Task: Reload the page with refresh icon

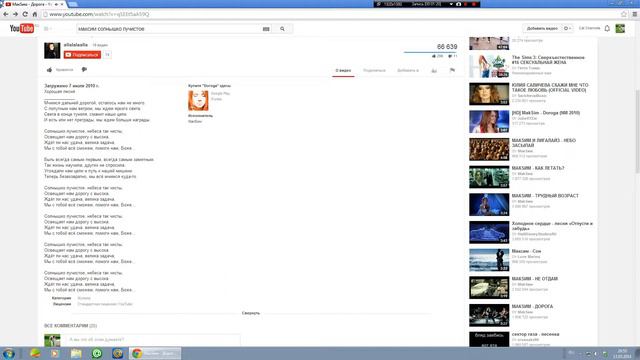Action: coord(25,14)
